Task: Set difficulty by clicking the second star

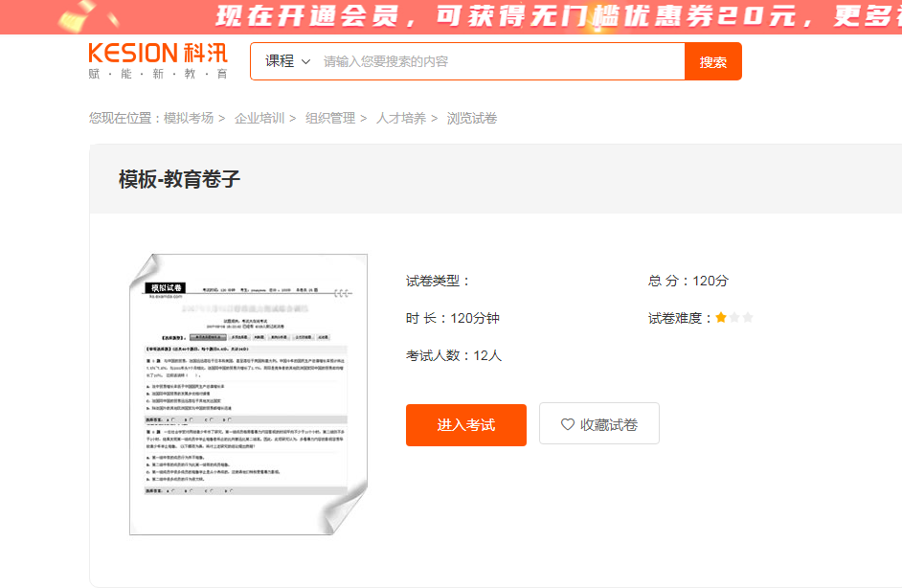Action: coord(733,316)
